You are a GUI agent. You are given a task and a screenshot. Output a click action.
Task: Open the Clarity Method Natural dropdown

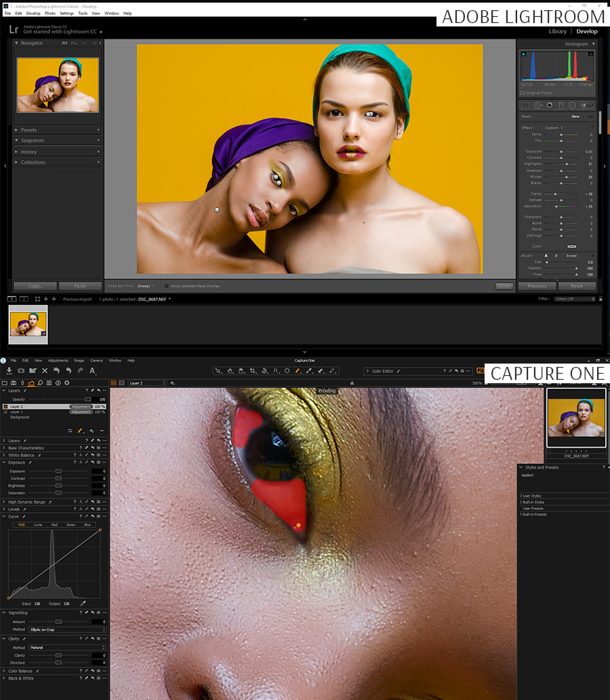pos(68,647)
